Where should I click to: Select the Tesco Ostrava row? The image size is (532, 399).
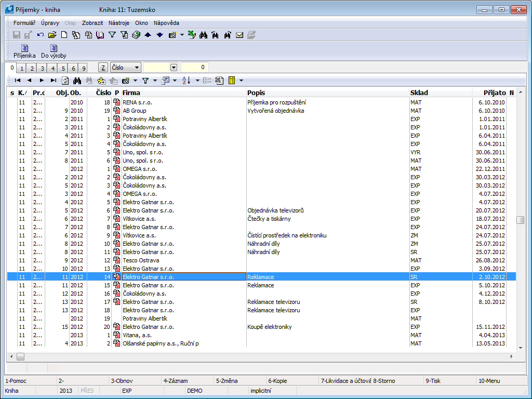[141, 260]
